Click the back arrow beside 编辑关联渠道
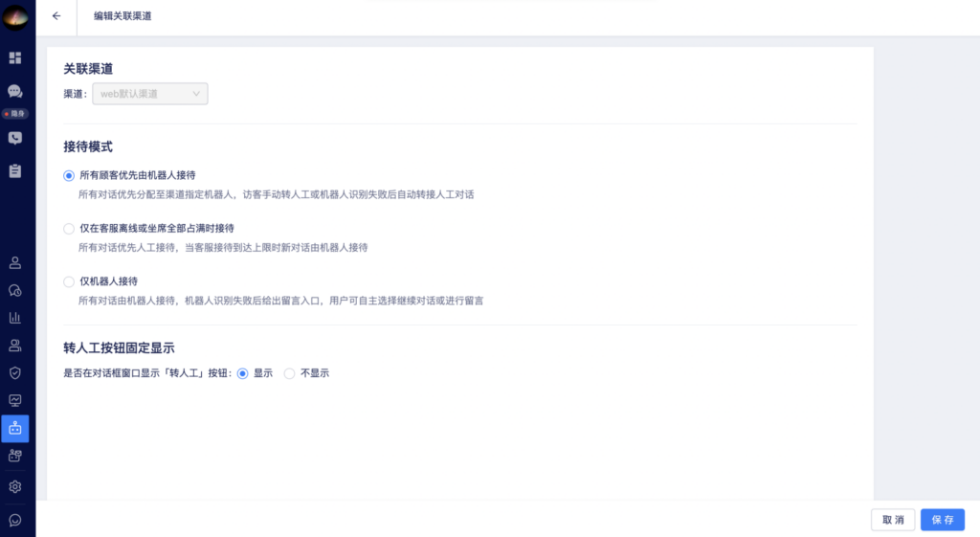 click(56, 15)
